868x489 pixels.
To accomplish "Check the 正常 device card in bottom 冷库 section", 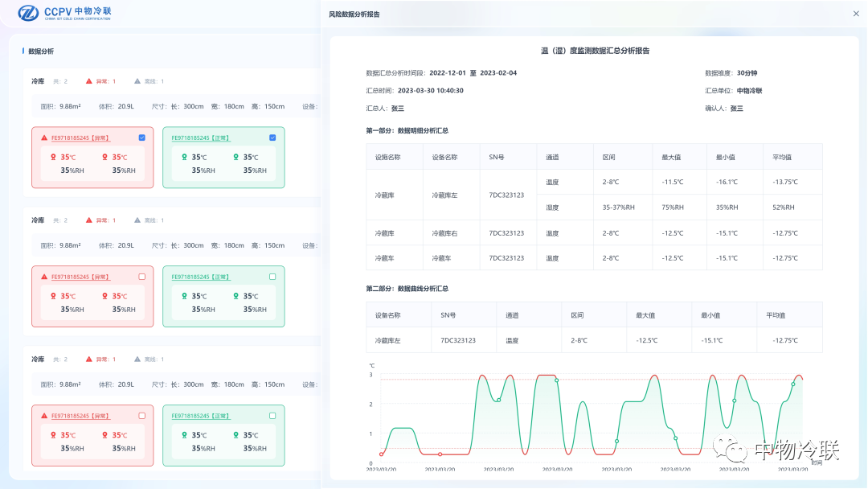I will (272, 416).
